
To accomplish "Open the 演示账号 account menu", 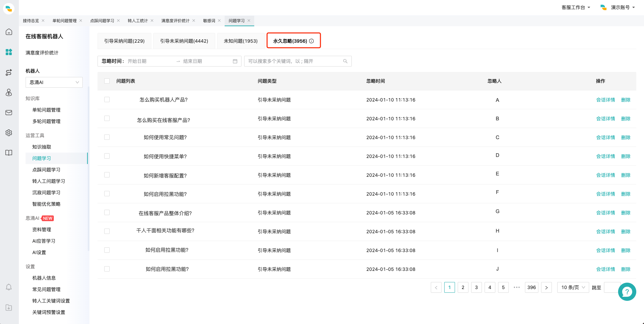I will (618, 7).
